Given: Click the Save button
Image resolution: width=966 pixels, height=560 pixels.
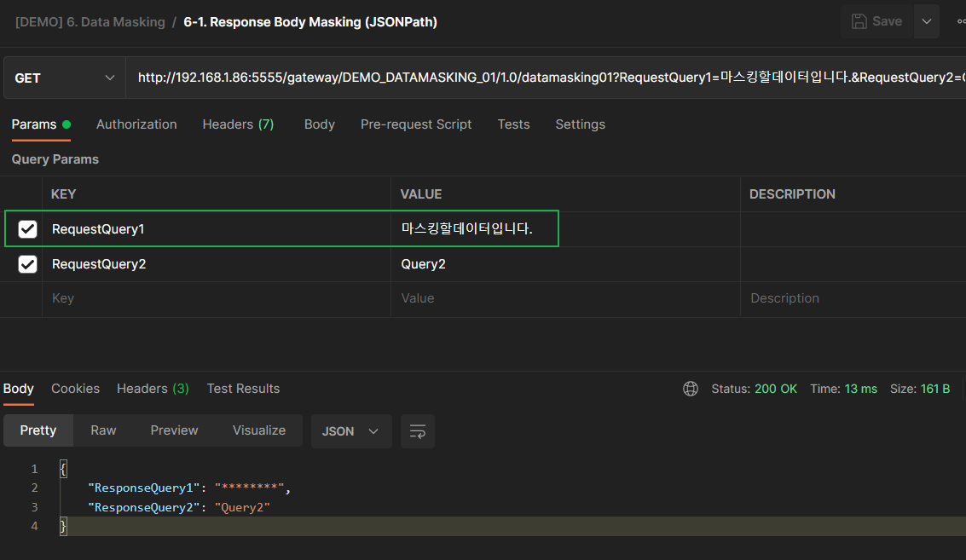Looking at the screenshot, I should (x=876, y=21).
